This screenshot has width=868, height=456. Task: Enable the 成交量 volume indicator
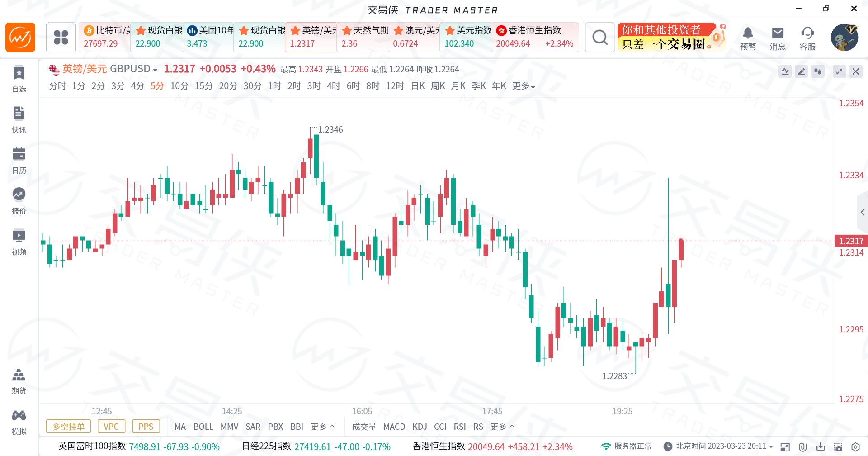pos(364,427)
